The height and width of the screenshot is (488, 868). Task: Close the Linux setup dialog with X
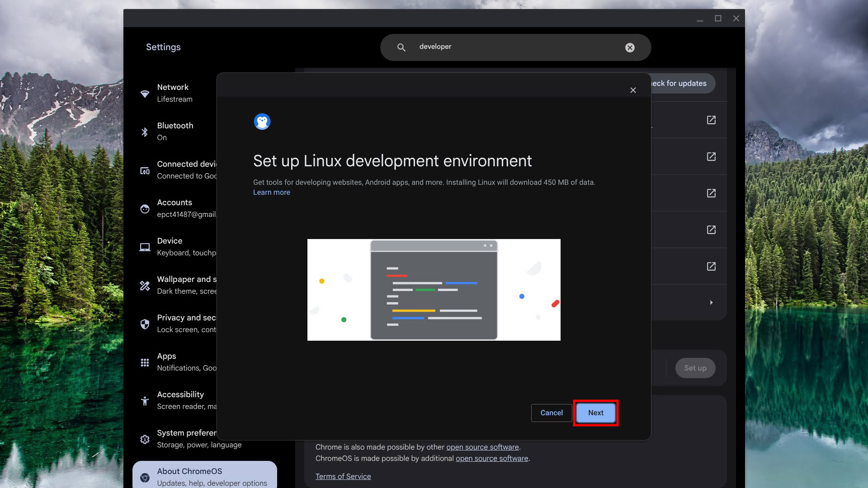coord(633,90)
